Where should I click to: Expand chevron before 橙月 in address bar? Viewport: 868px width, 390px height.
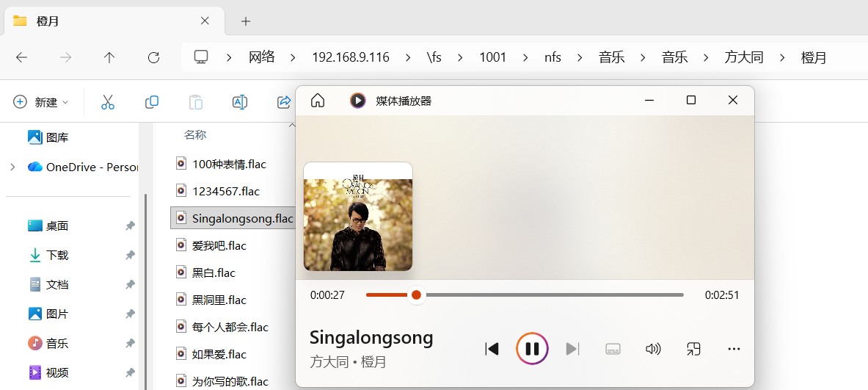(x=783, y=57)
